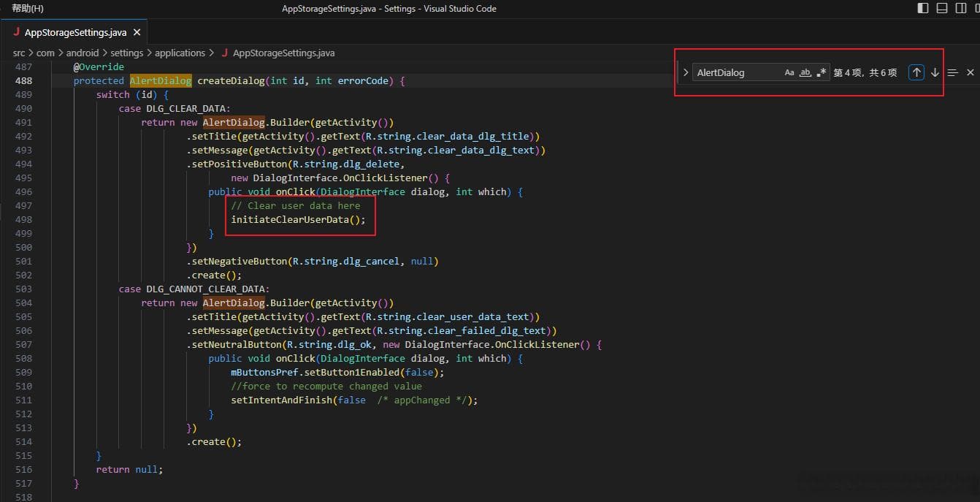Image resolution: width=980 pixels, height=502 pixels.
Task: Focus the find input containing AlertDialog
Action: (x=736, y=72)
